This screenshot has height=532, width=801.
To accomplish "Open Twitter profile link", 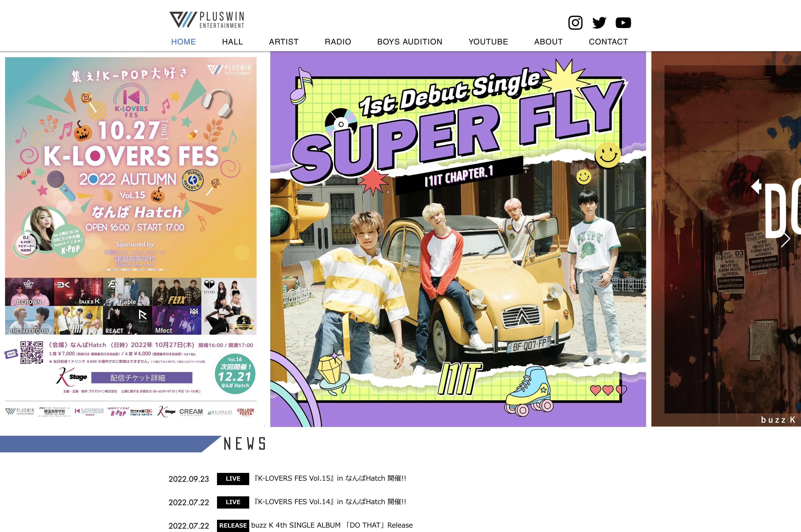I will (x=598, y=22).
